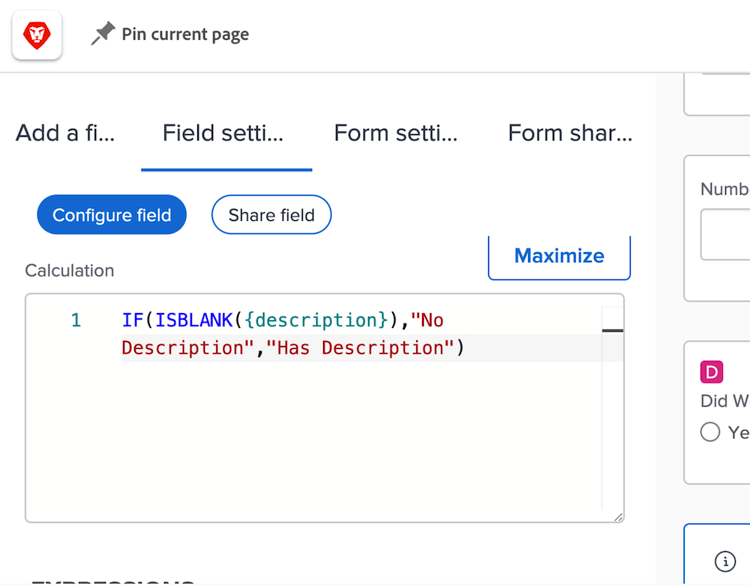
Task: Click the editor minimap scrollbar
Action: click(613, 330)
